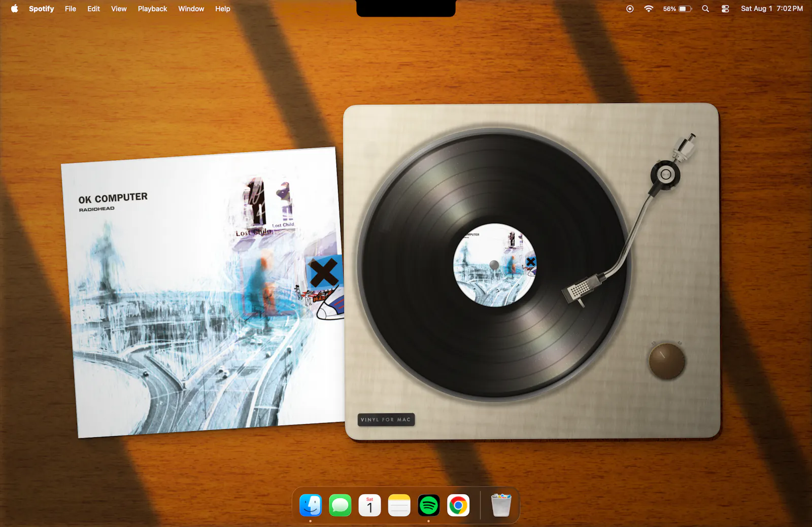
Task: Click the RADIOHEAD artist name on sleeve
Action: coord(96,209)
